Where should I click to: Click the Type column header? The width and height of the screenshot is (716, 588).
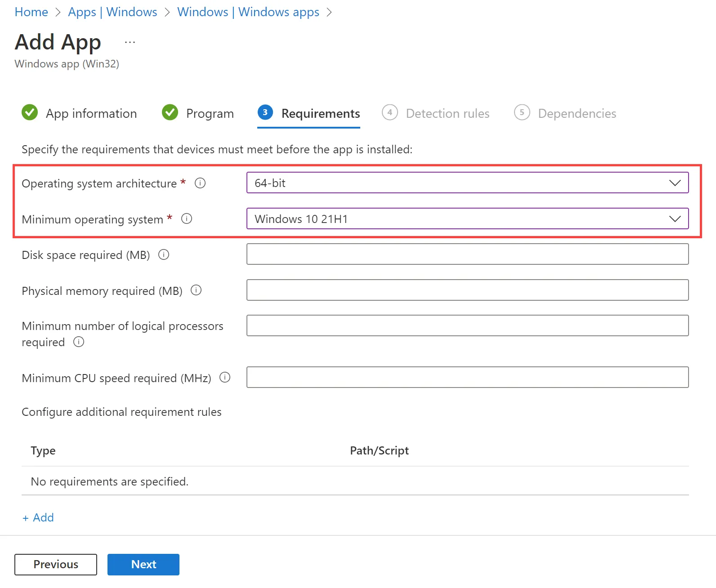(x=43, y=451)
